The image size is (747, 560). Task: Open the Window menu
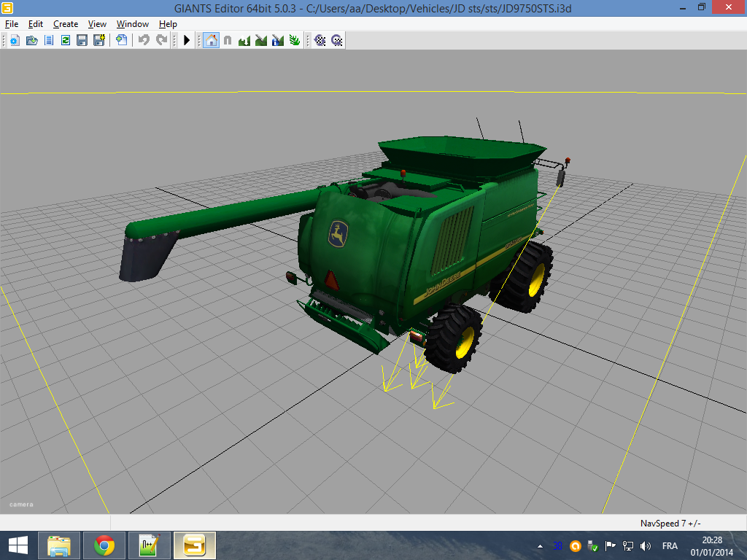(133, 24)
